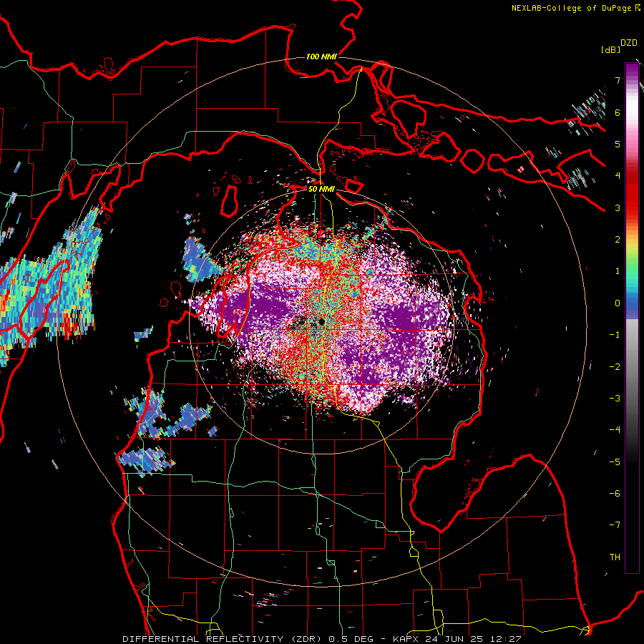Select the 4 value on the scale

[618, 176]
